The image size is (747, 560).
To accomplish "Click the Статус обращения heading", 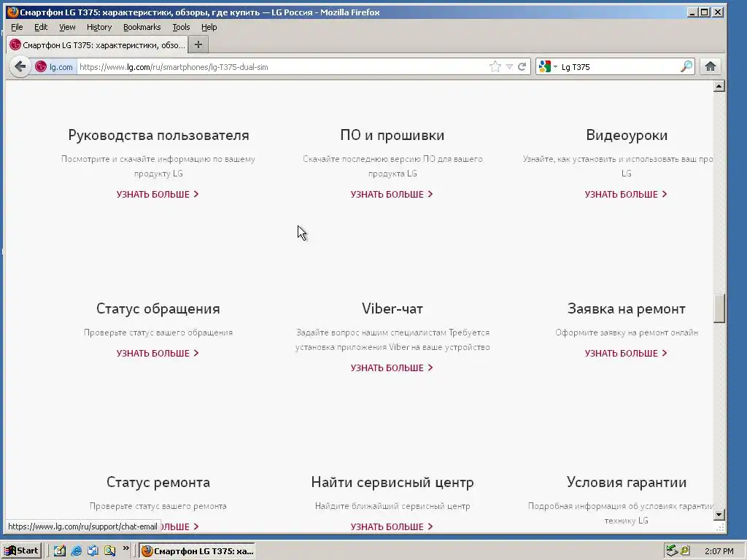I will 158,308.
